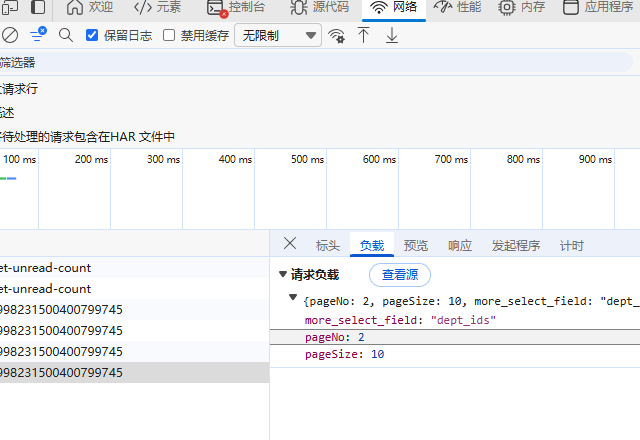Open the 预览 tab
Viewport: 640px width, 440px height.
tap(416, 246)
